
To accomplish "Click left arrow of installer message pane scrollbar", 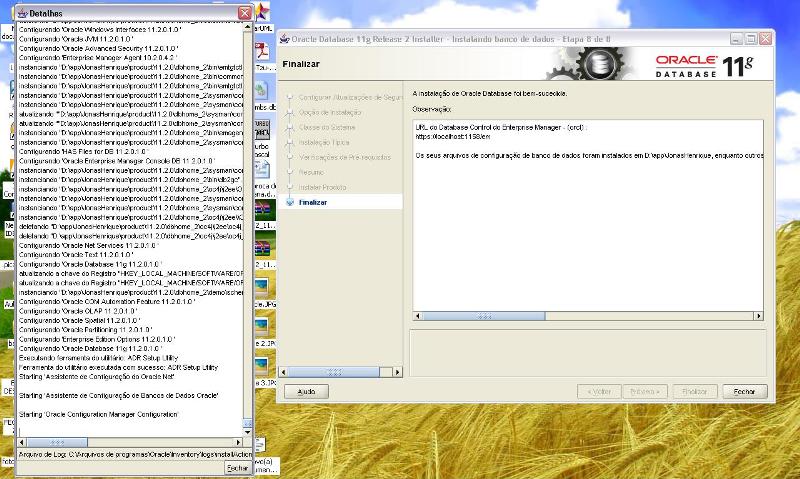I will click(417, 316).
